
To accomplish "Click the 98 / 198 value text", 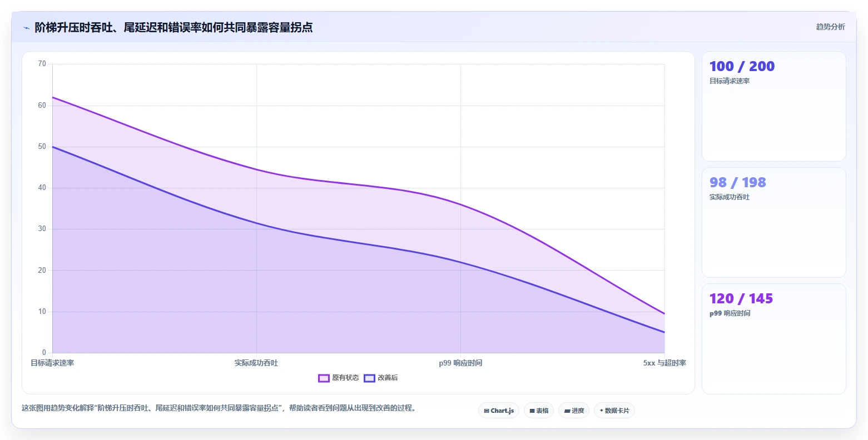I will tap(738, 182).
